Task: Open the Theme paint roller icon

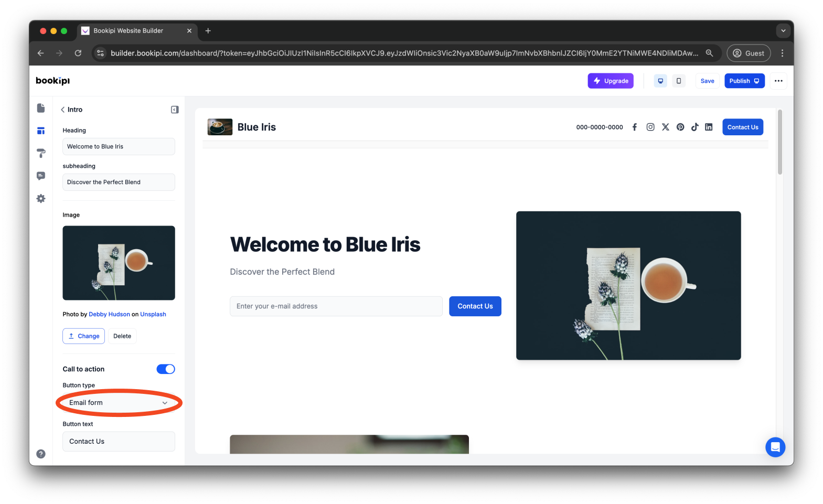Action: click(41, 153)
